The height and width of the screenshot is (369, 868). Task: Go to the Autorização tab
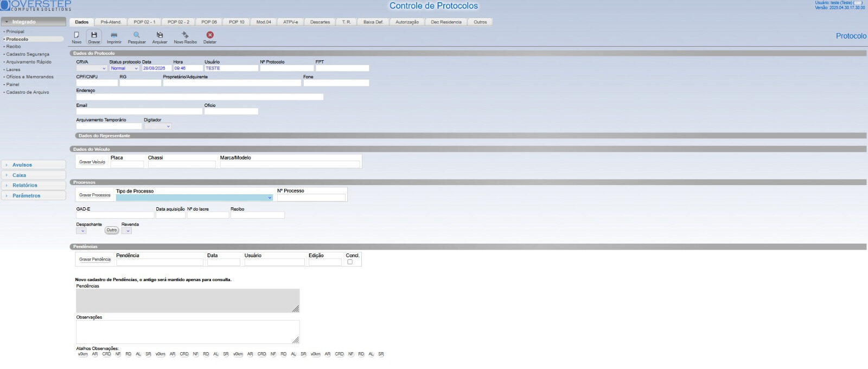click(x=407, y=22)
